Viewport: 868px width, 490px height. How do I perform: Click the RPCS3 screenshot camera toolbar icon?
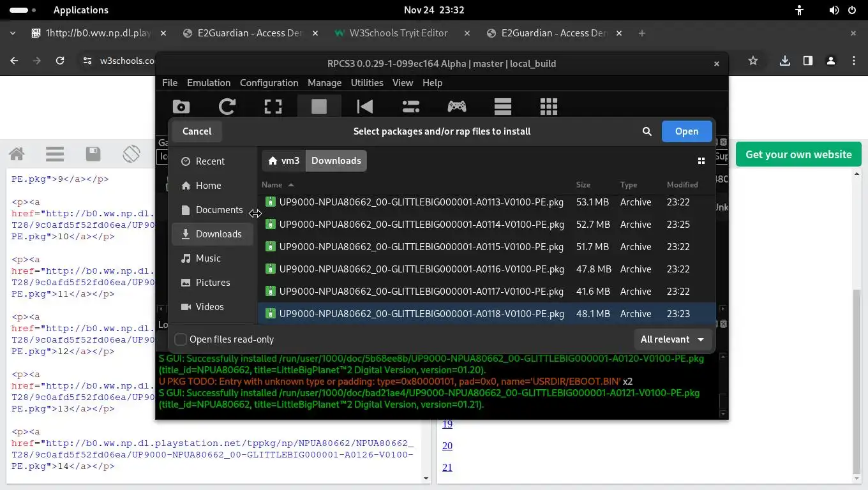[181, 107]
